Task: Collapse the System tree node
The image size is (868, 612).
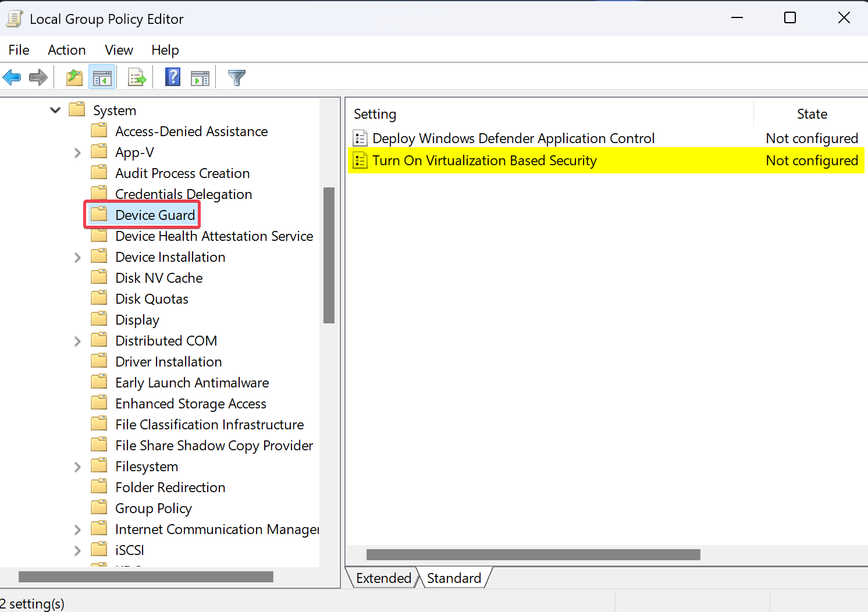Action: pos(55,109)
